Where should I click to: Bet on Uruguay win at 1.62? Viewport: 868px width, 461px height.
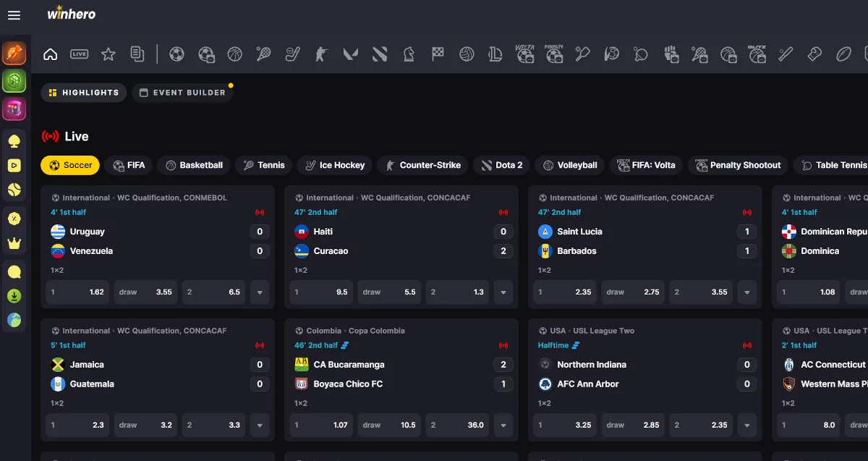(x=77, y=292)
